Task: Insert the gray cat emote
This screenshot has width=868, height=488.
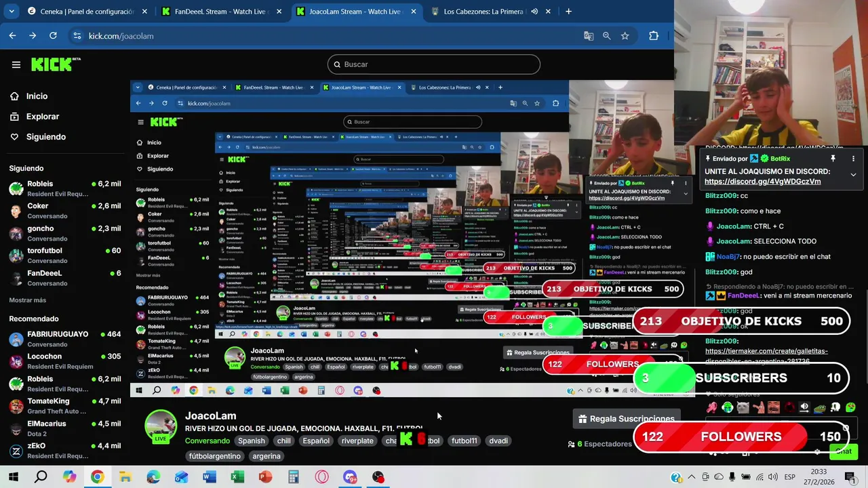Action: pos(743,407)
